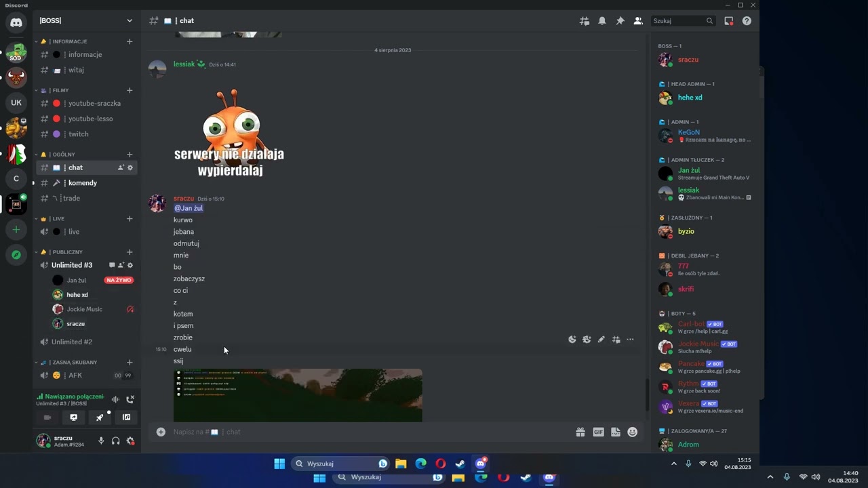
Task: Join the Unlimited #2 voice channel
Action: point(86,342)
